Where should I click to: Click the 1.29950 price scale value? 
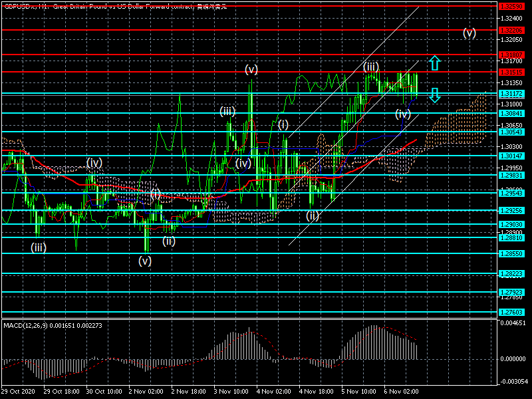point(511,168)
